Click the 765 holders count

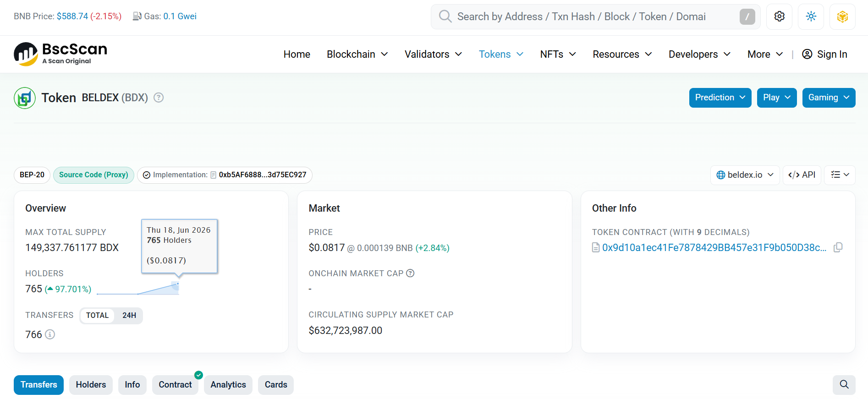[x=34, y=289]
